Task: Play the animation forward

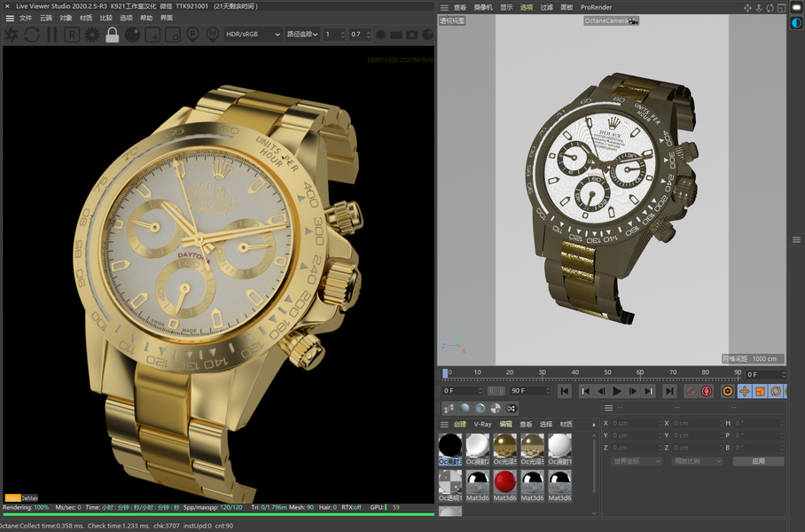Action: coord(617,391)
